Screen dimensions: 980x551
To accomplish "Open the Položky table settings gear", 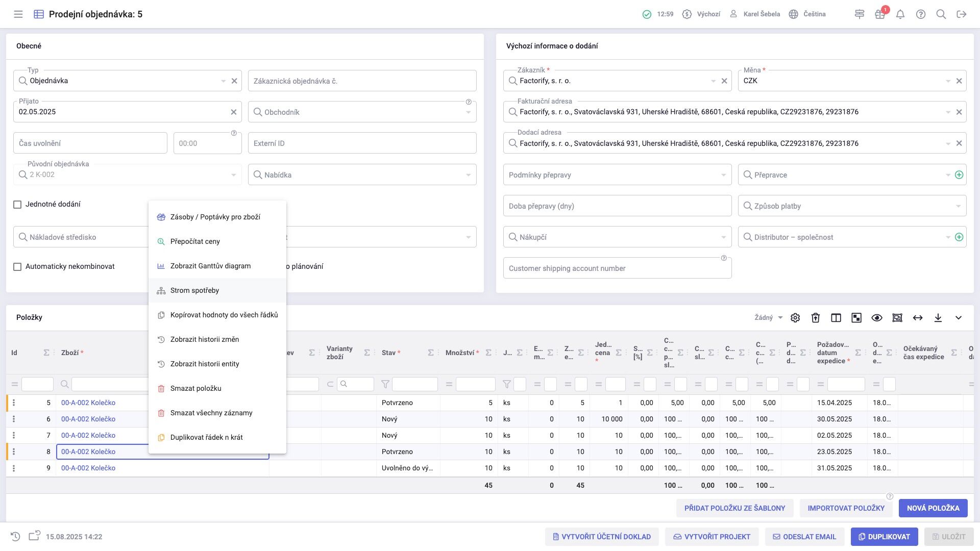I will pyautogui.click(x=795, y=318).
